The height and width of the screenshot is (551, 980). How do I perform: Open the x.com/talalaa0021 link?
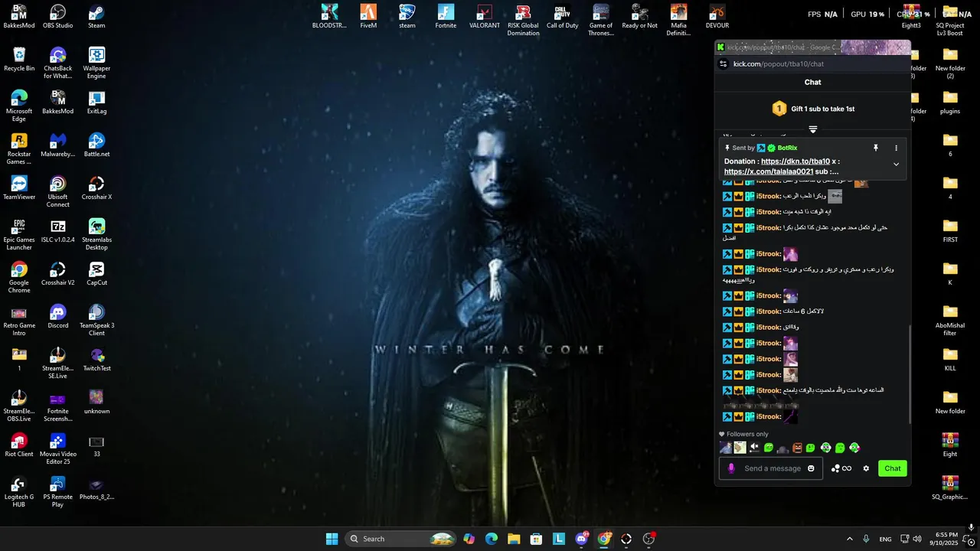769,171
